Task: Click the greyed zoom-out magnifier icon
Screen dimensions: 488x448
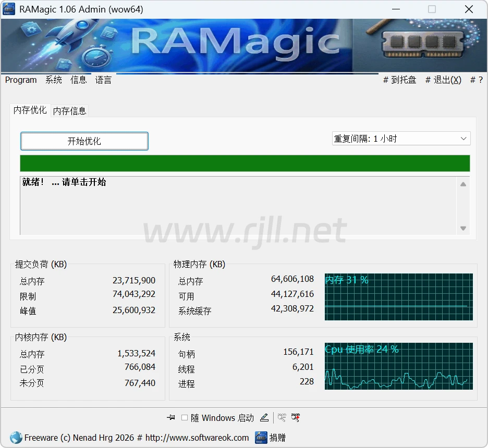Action: pos(282,418)
